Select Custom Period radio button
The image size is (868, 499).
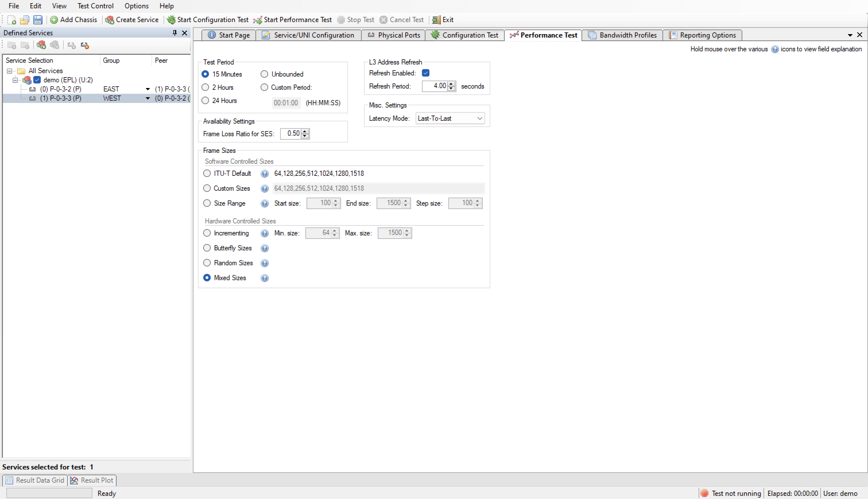[264, 87]
